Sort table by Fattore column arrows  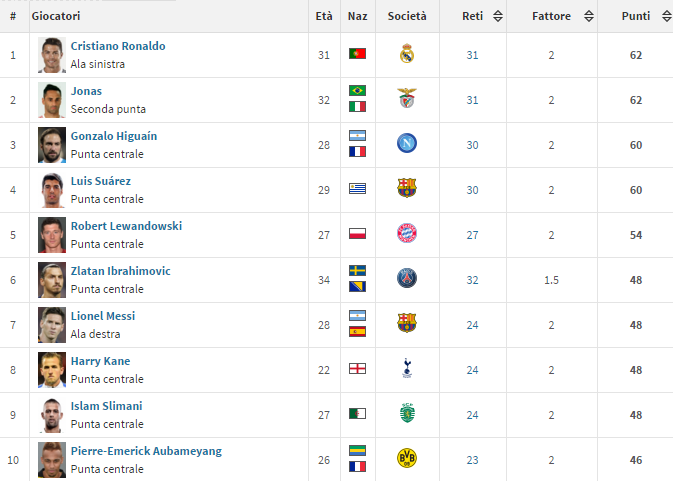coord(588,16)
